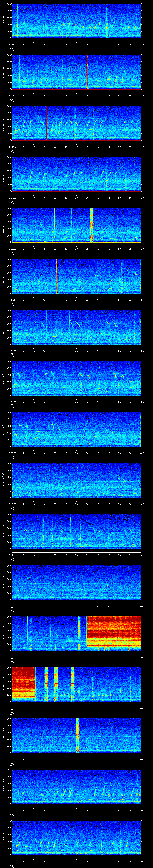
Task: Click the 5:06:00 start-time label
Action: click(12, 300)
